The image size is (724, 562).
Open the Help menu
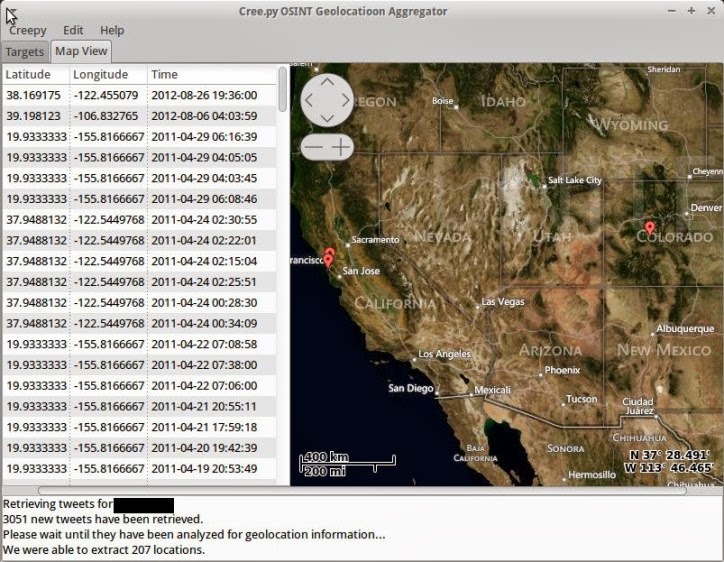(x=112, y=30)
